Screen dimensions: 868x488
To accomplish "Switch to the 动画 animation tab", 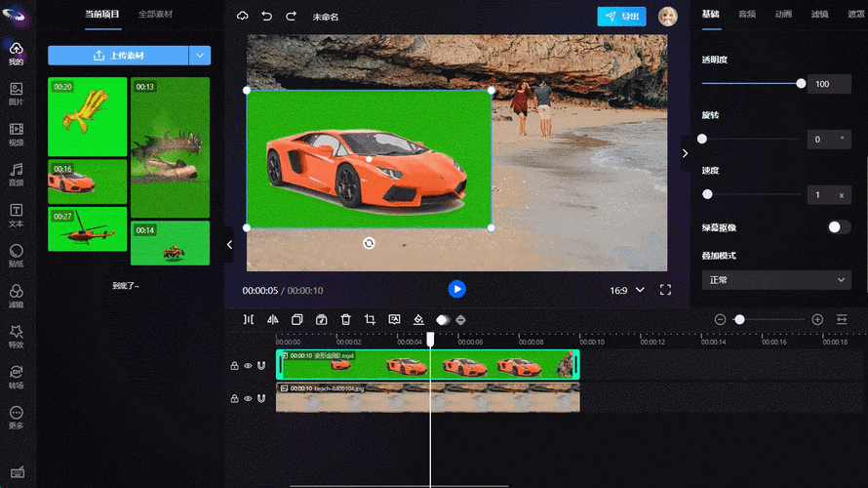I will coord(783,14).
